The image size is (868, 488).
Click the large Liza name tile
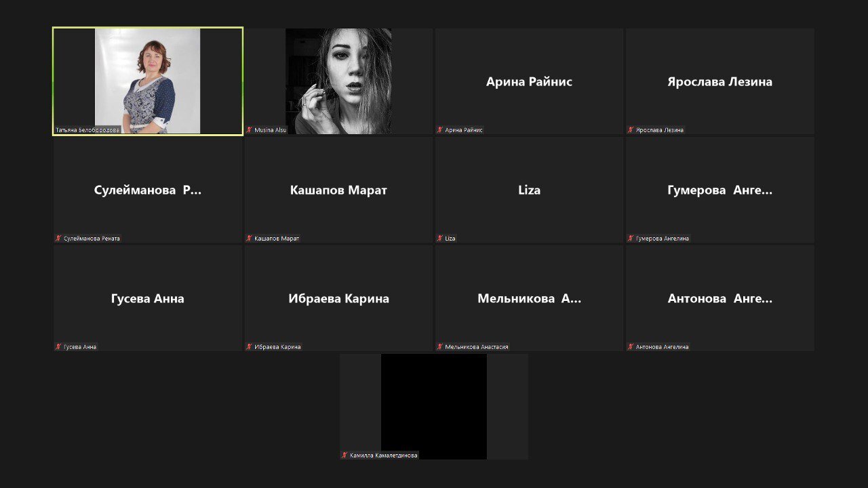[x=529, y=190]
